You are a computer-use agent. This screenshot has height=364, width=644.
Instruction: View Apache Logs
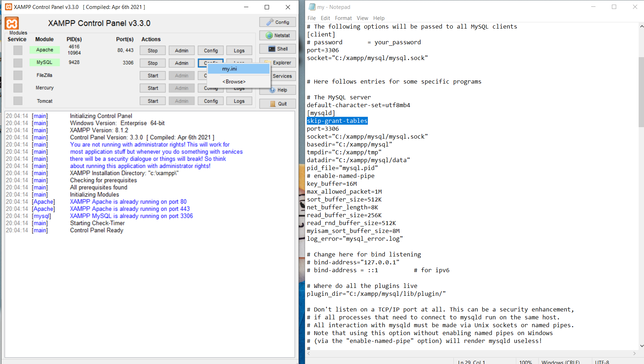coord(239,51)
